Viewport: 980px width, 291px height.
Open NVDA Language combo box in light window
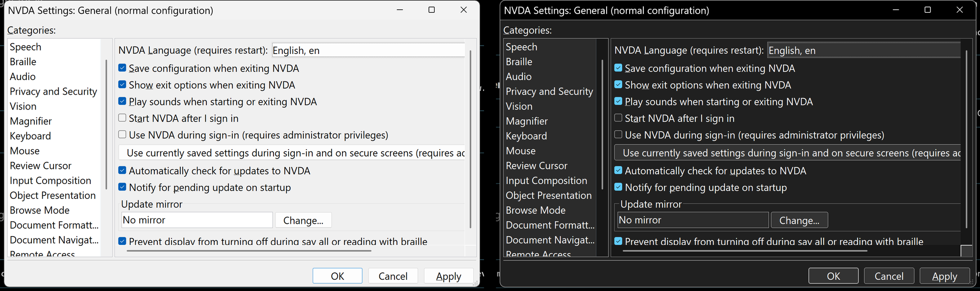[368, 50]
